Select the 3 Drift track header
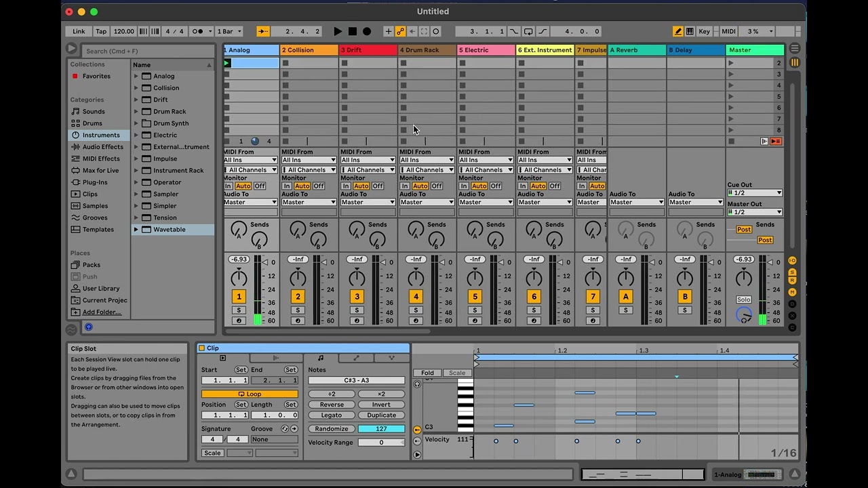Image resolution: width=868 pixels, height=488 pixels. click(x=368, y=49)
